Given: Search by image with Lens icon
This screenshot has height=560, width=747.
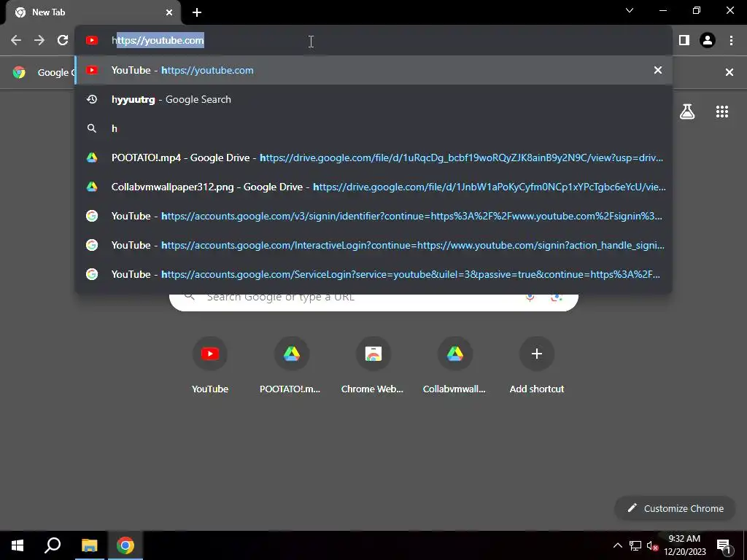Looking at the screenshot, I should click(557, 298).
